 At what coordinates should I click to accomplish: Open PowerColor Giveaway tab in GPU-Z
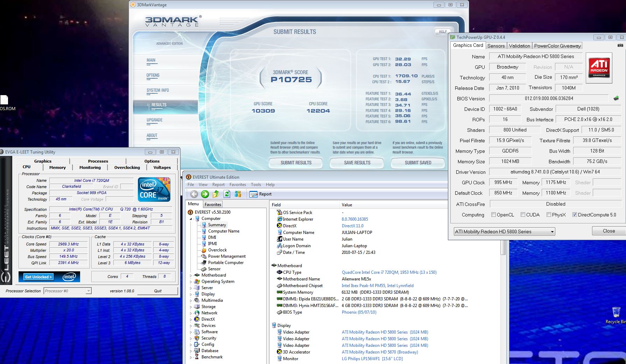click(557, 46)
